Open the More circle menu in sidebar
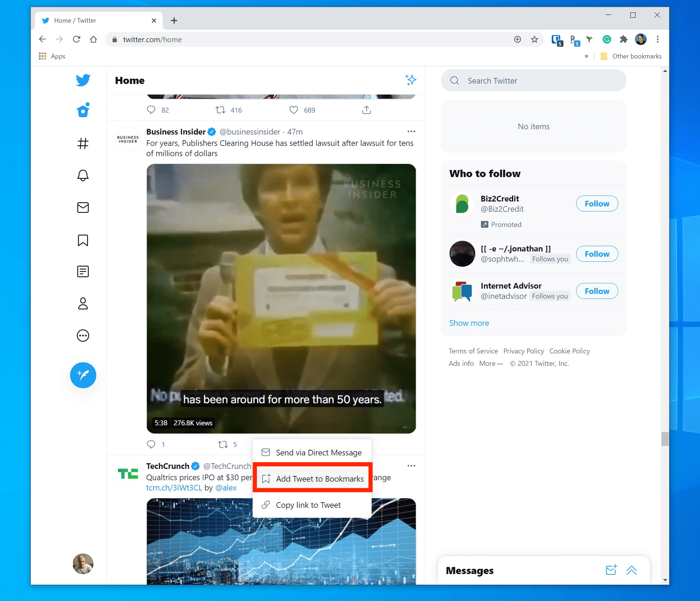Viewport: 700px width, 601px height. pyautogui.click(x=83, y=335)
